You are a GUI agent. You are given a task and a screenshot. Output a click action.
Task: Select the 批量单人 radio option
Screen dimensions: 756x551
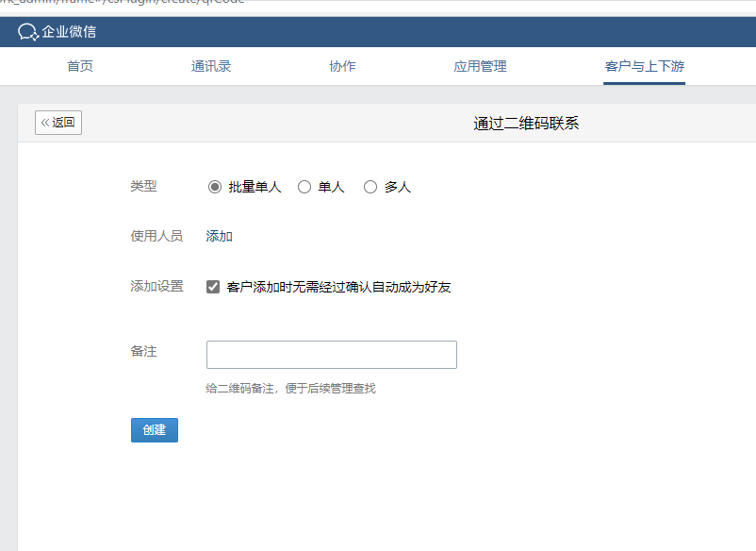(215, 186)
